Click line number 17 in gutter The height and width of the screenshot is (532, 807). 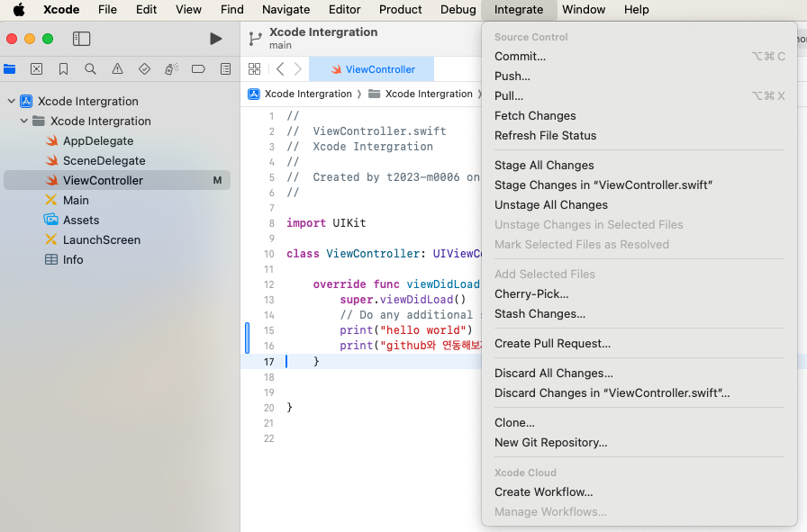(268, 362)
